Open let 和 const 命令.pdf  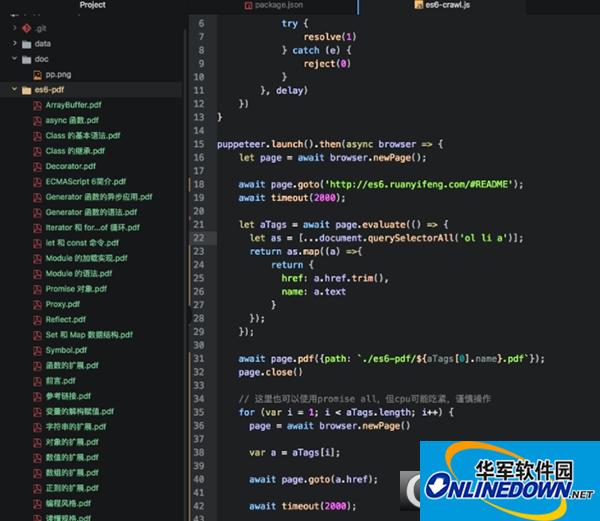pos(82,243)
